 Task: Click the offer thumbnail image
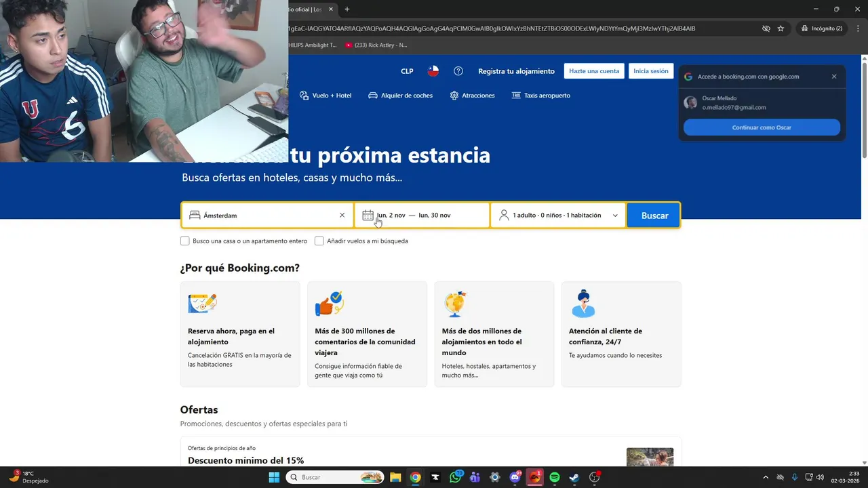pos(650,457)
